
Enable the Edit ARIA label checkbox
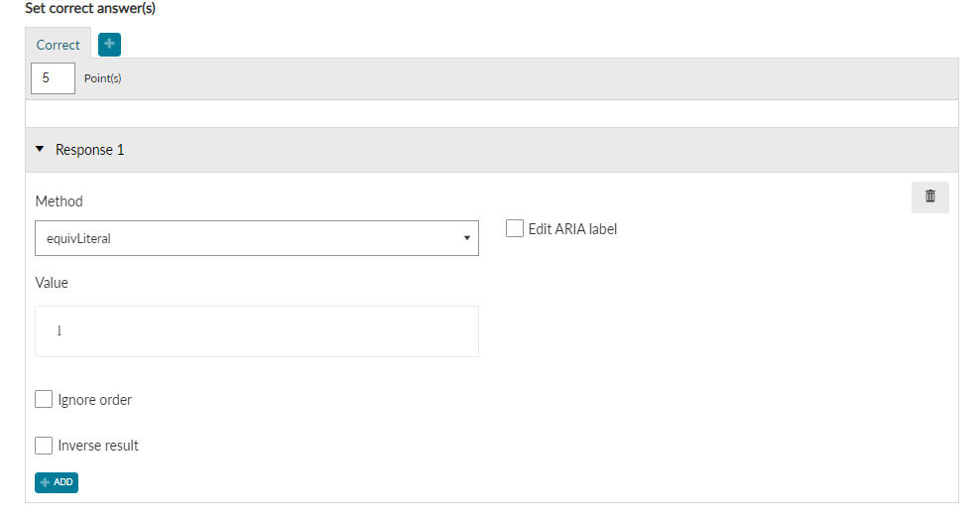[x=515, y=229]
